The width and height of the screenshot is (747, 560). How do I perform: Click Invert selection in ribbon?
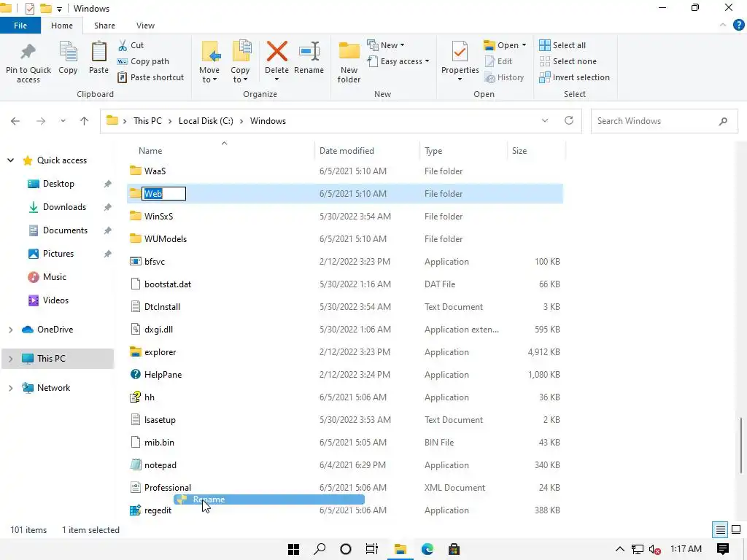pyautogui.click(x=575, y=77)
